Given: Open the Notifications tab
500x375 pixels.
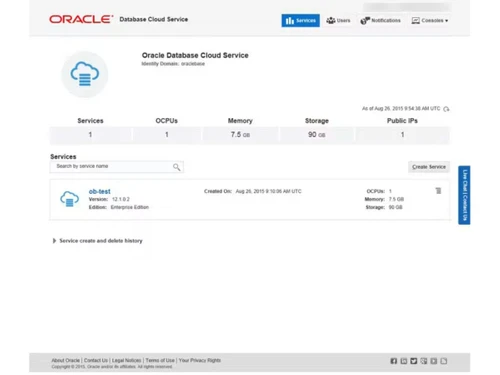Looking at the screenshot, I should pyautogui.click(x=380, y=20).
